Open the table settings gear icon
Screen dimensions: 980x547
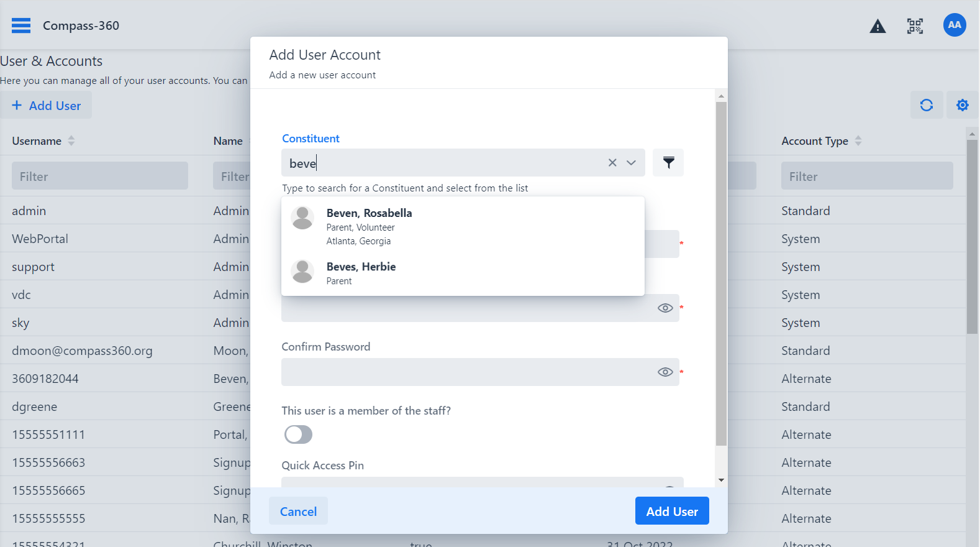[x=962, y=105]
